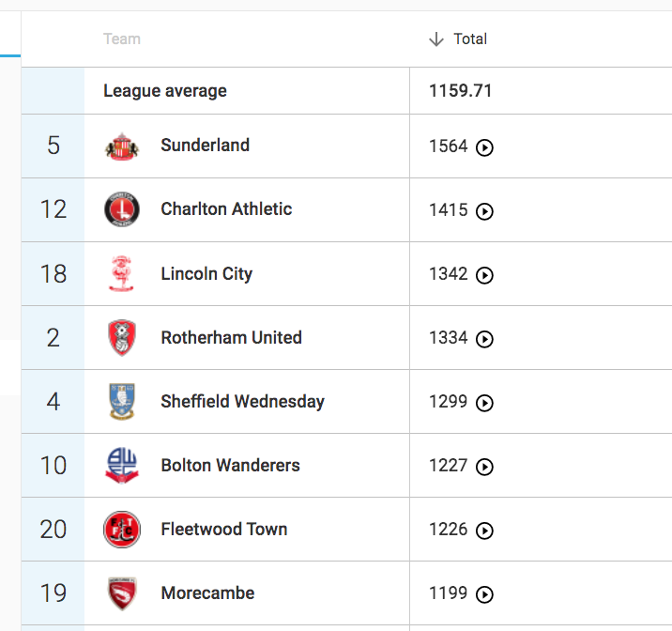Click the Team column header
The image size is (672, 631).
[122, 39]
